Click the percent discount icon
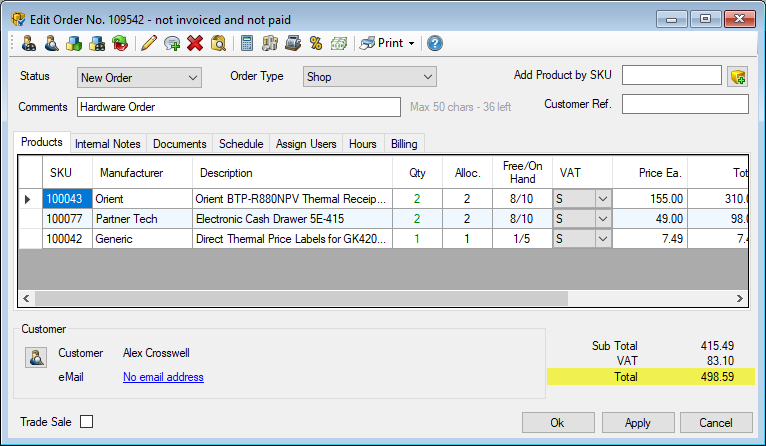The width and height of the screenshot is (766, 446). pyautogui.click(x=316, y=43)
